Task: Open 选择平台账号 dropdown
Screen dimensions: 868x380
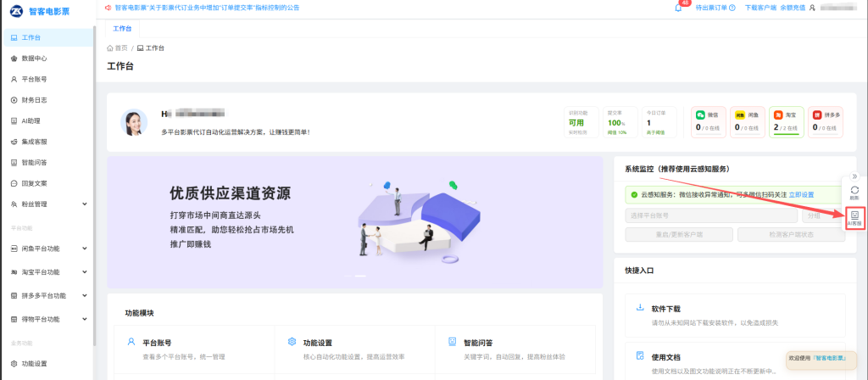Action: coord(711,215)
